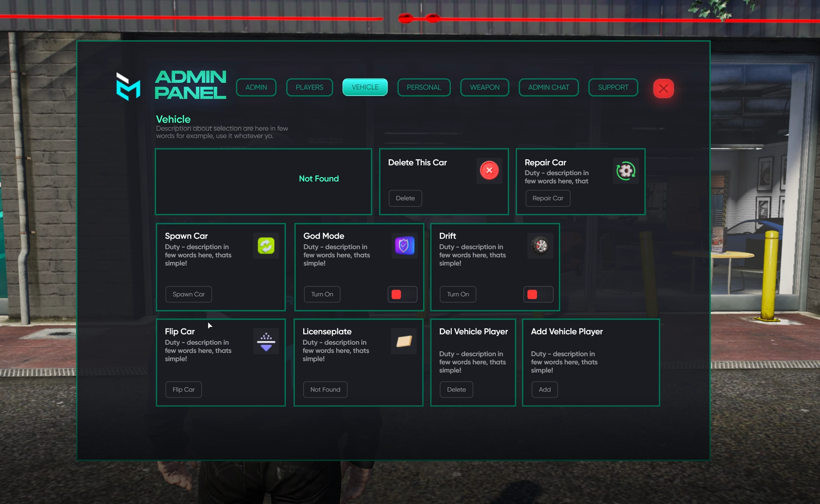Go to the PERSONAL tab
This screenshot has width=820, height=504.
click(424, 87)
